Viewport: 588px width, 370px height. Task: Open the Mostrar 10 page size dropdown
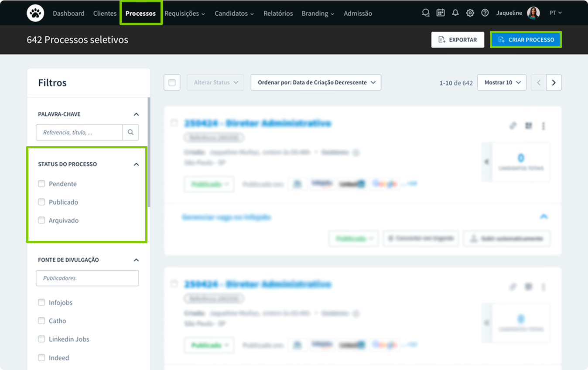tap(502, 82)
